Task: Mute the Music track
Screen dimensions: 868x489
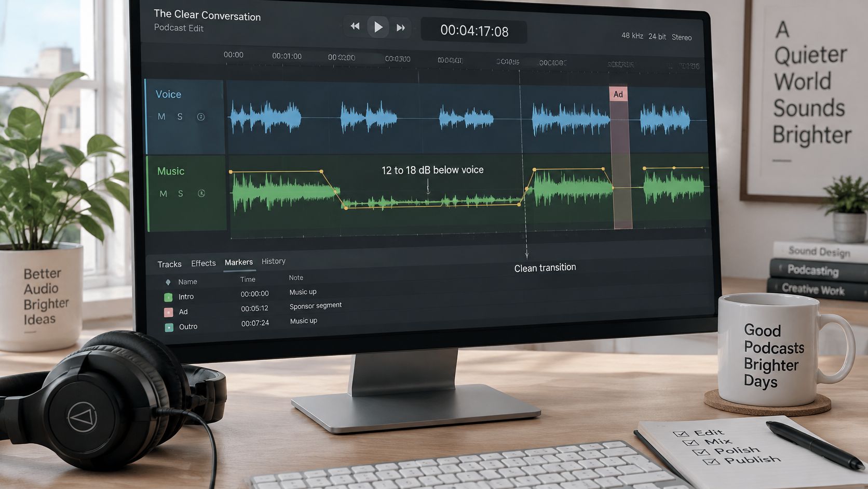Action: pyautogui.click(x=163, y=193)
